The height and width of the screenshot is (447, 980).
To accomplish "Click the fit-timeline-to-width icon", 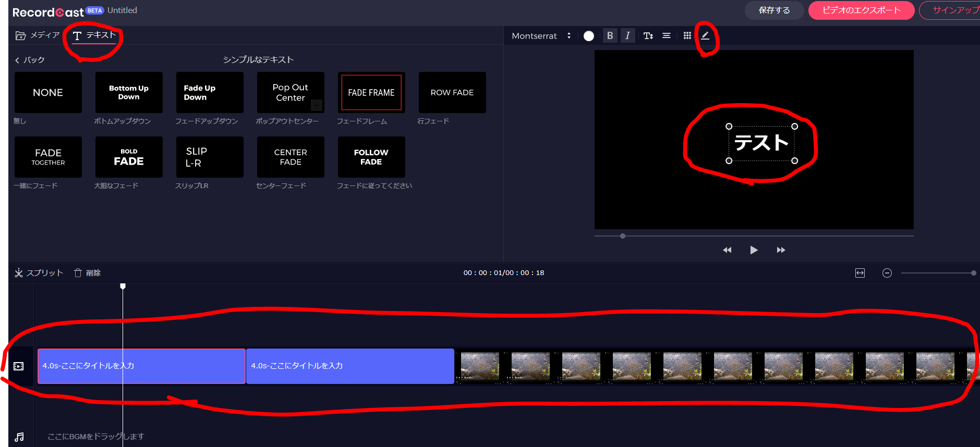I will 860,273.
